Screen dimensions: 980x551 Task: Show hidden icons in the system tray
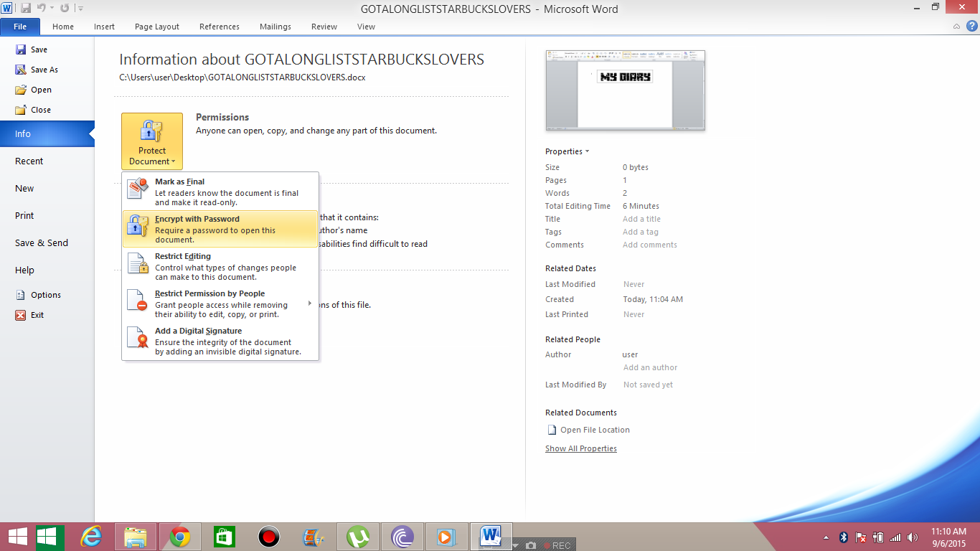(826, 537)
